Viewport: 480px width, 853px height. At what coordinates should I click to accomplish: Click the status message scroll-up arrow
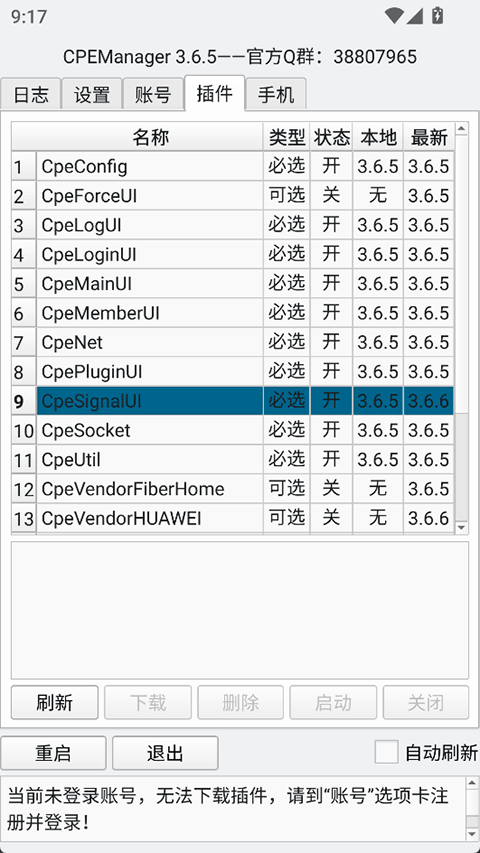472,783
